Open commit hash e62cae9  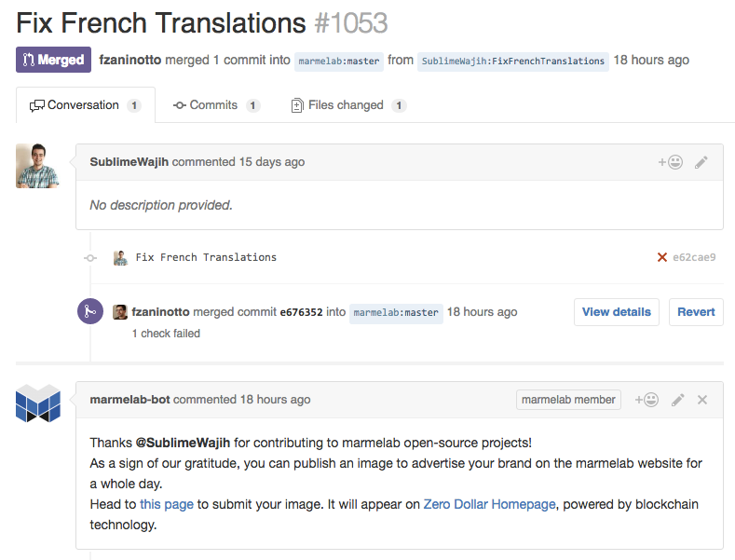(x=694, y=257)
